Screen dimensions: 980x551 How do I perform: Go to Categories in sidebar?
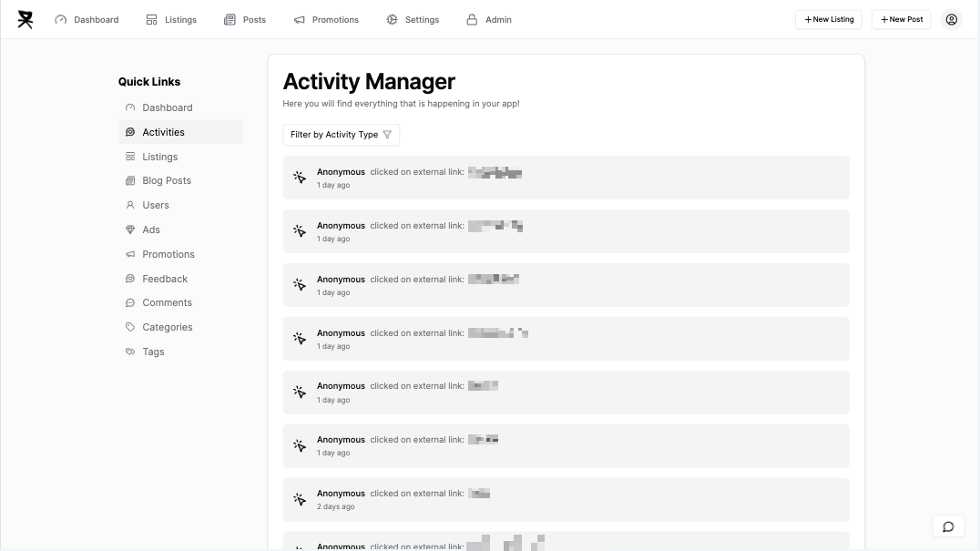coord(180,327)
